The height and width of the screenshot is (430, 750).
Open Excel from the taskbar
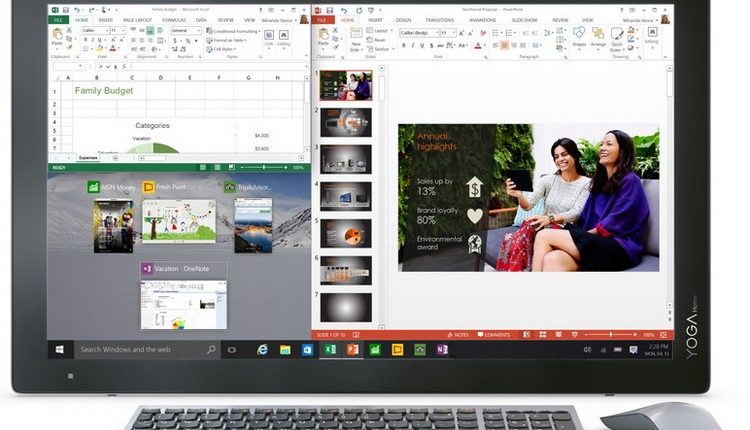(330, 350)
